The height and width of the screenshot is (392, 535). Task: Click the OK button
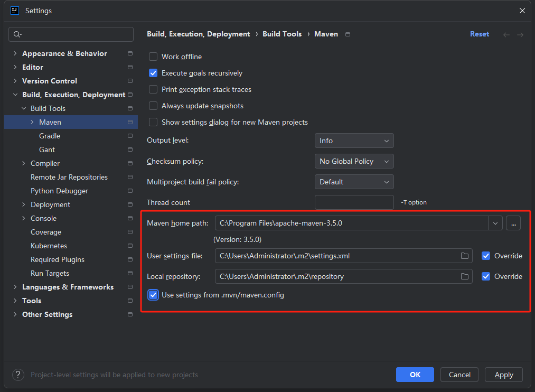[415, 375]
